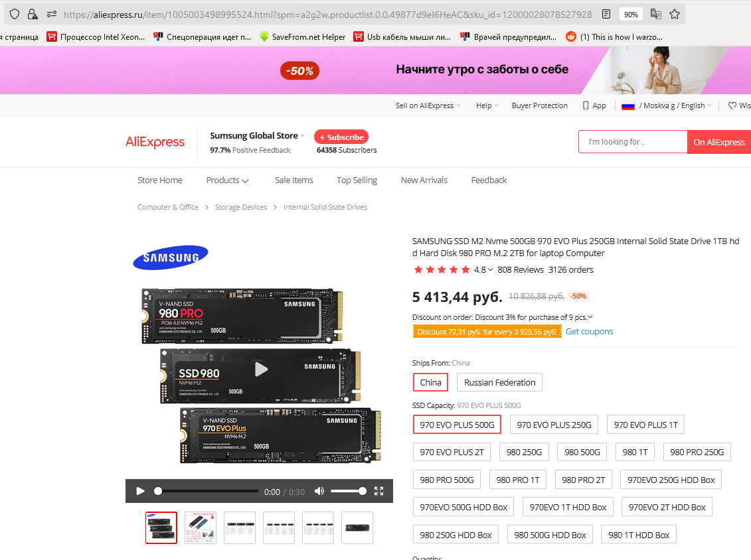Open the Wishlist heart icon
751x560 pixels.
point(732,105)
